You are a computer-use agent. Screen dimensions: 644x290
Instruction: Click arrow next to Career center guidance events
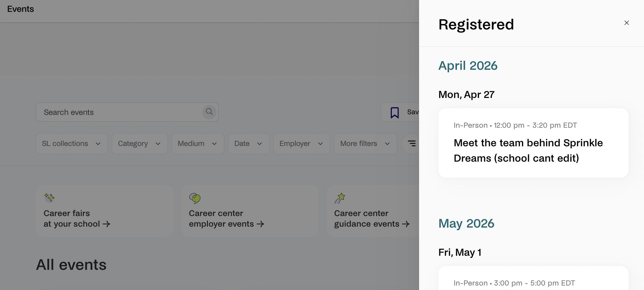(x=406, y=224)
